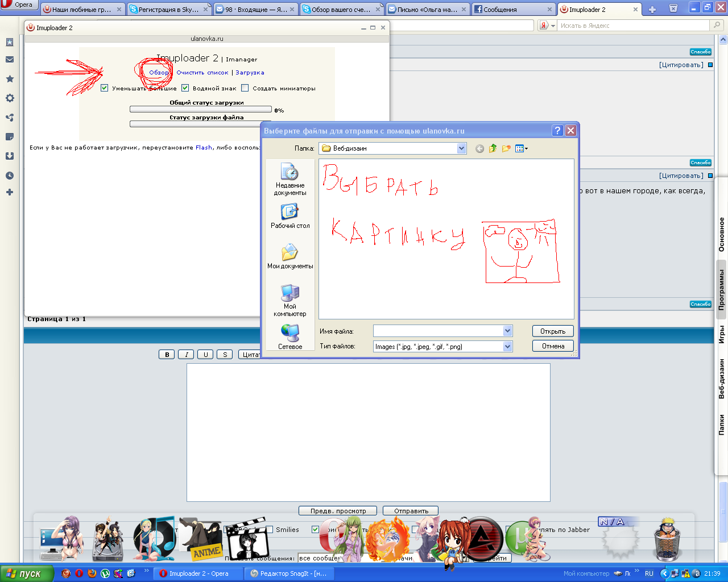Click the Yandex search field
This screenshot has width=728, height=582.
tap(634, 26)
